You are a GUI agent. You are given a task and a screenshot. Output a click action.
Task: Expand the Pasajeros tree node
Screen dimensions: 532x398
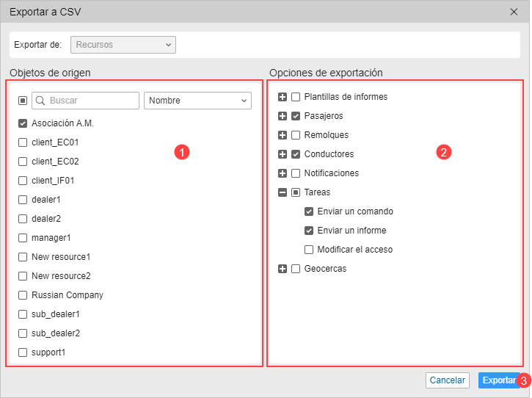283,116
